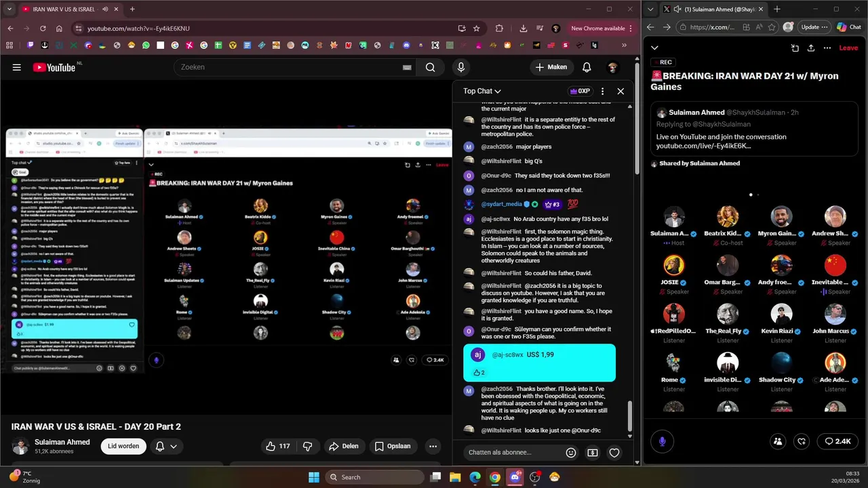Viewport: 868px width, 488px height.
Task: Click New Chrome available update button
Action: pos(601,28)
